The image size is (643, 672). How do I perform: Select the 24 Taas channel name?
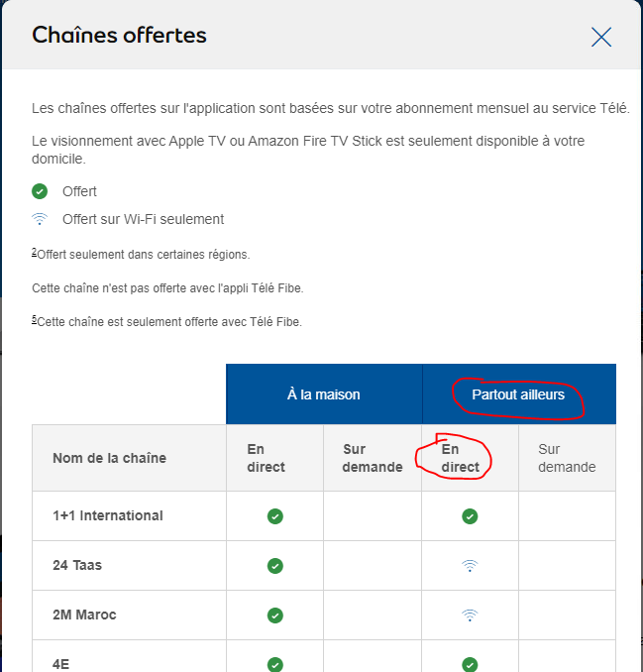click(x=77, y=565)
